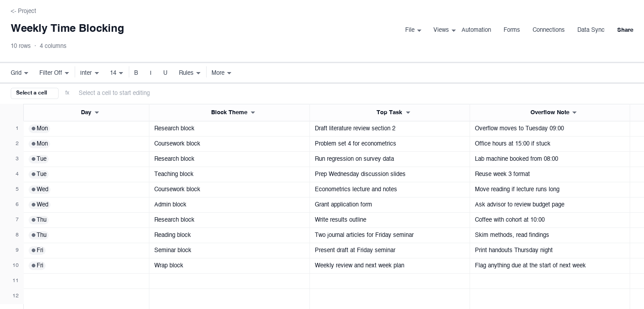Open the Grid view dropdown

point(20,73)
